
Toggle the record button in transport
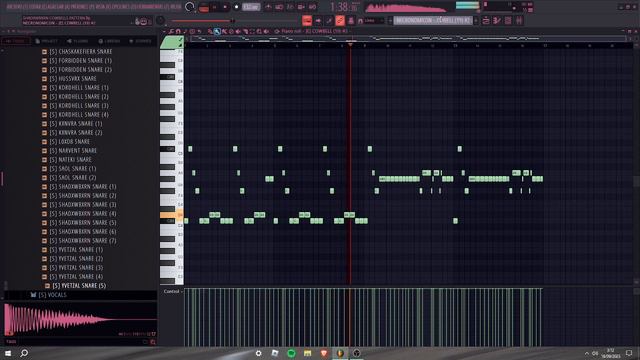coord(236,7)
